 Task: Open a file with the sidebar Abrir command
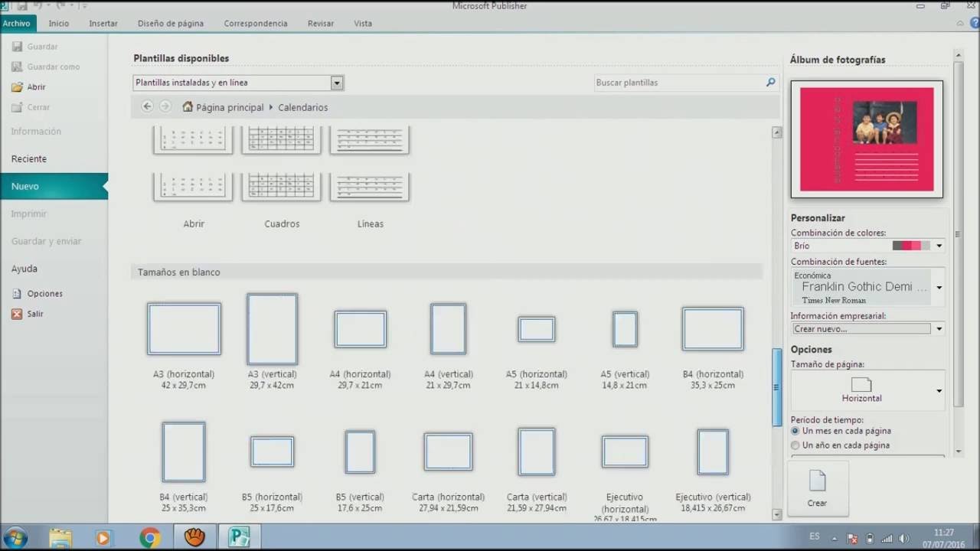(x=28, y=87)
